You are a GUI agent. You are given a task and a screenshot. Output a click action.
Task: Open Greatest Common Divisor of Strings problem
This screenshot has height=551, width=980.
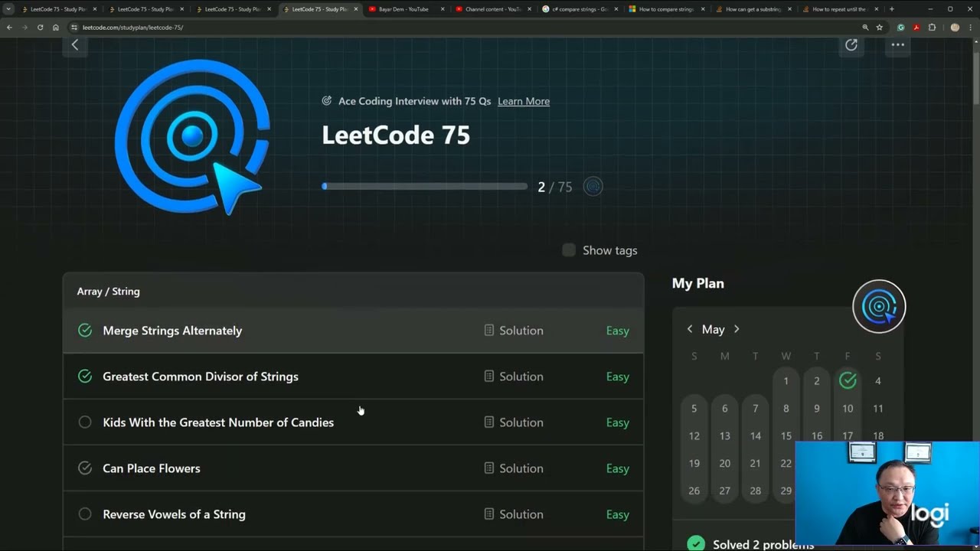[x=201, y=377]
